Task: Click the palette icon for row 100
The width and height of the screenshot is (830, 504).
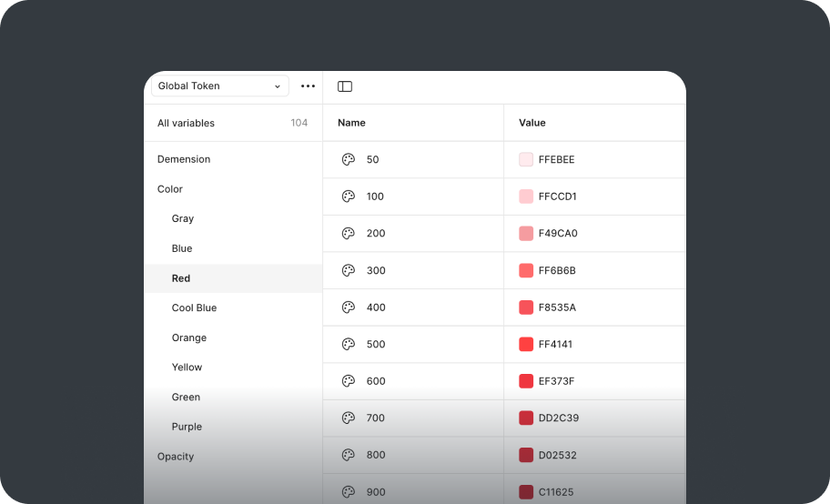Action: 348,197
